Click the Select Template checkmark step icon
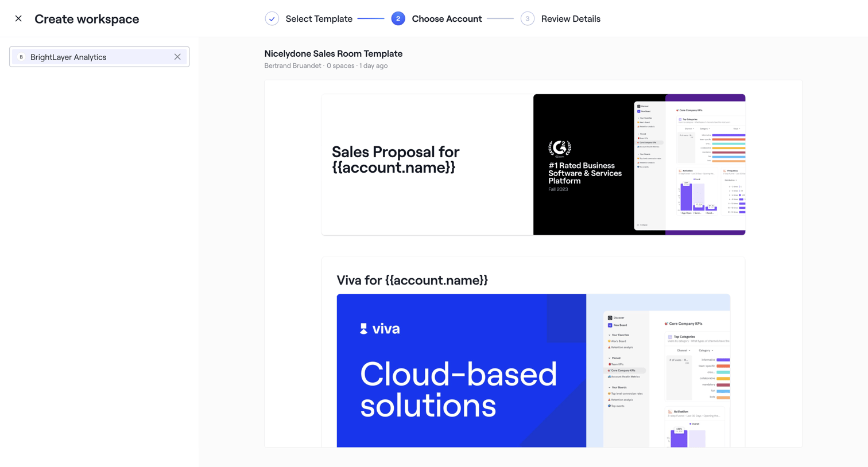The height and width of the screenshot is (467, 868). 272,19
